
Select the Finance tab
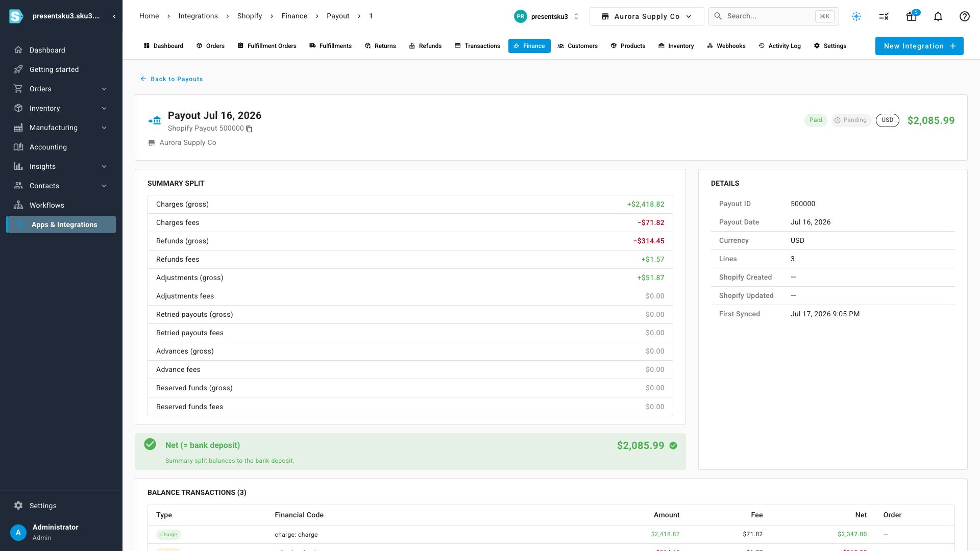529,46
